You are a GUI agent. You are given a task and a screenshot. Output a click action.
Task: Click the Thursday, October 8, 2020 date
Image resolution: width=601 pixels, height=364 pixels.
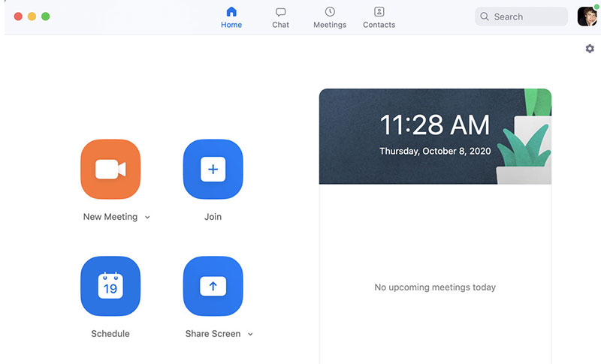pos(435,151)
